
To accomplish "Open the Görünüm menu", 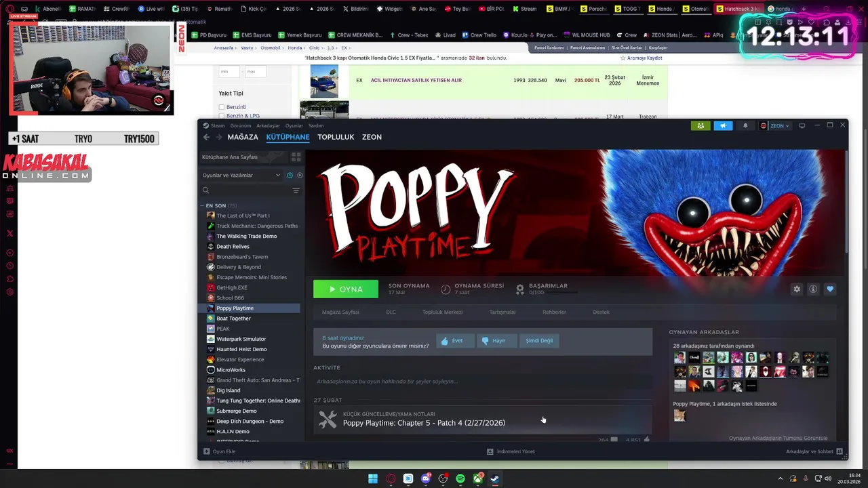I will (x=241, y=125).
